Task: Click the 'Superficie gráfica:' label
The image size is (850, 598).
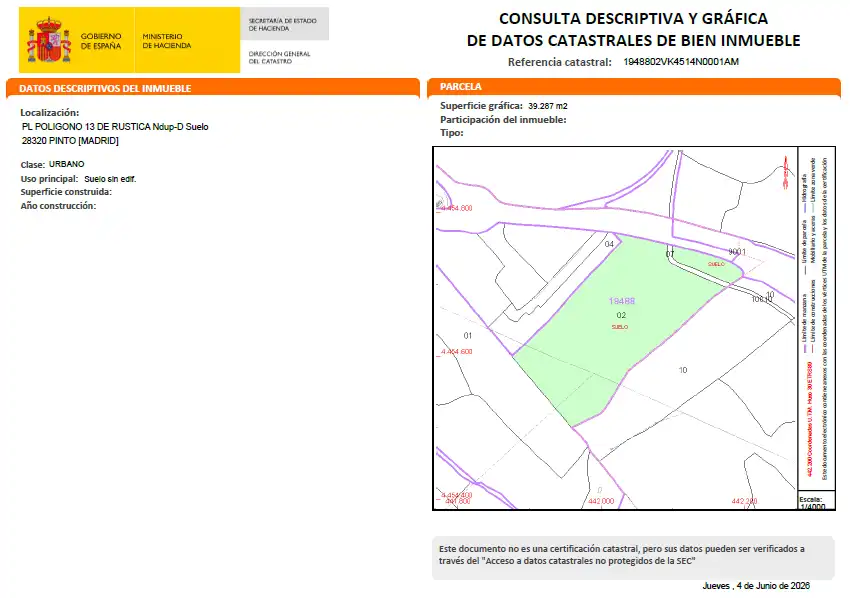Action: click(x=481, y=106)
